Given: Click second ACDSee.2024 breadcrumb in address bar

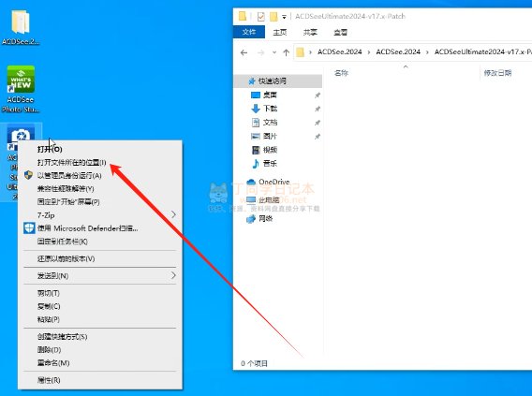Looking at the screenshot, I should click(x=398, y=51).
